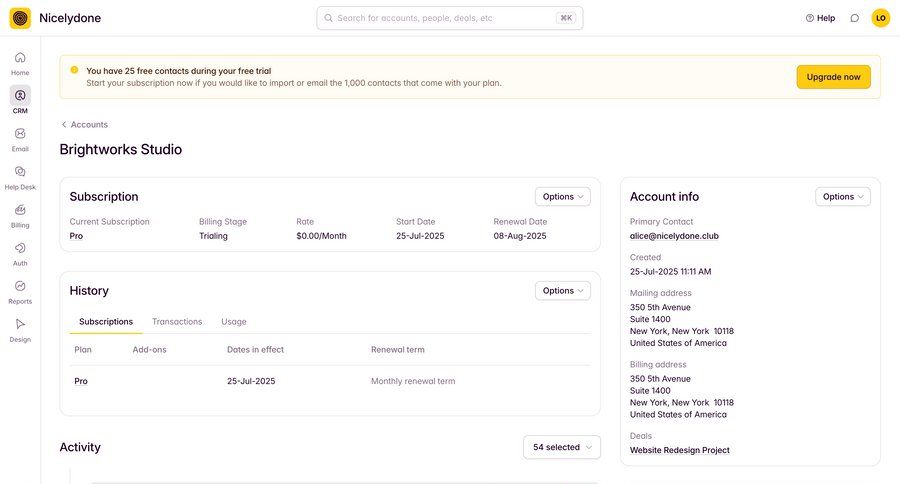Open the CRM section icon
The height and width of the screenshot is (484, 900).
[20, 96]
